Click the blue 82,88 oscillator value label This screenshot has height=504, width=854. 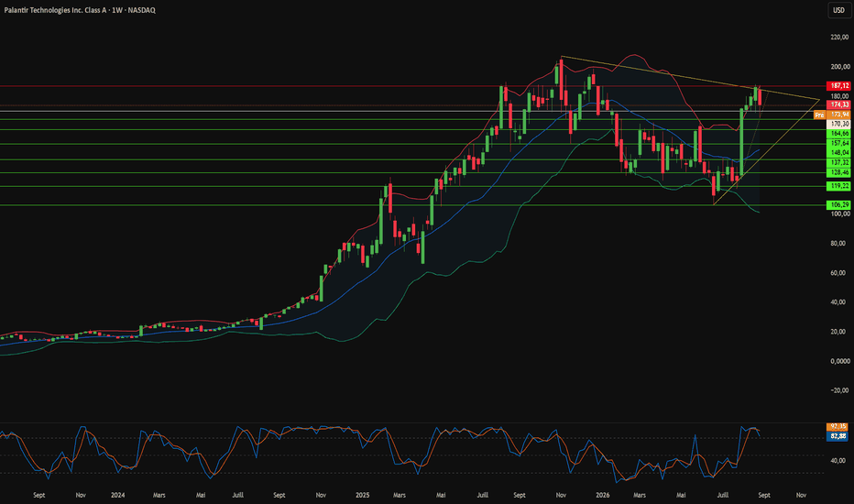(x=838, y=436)
